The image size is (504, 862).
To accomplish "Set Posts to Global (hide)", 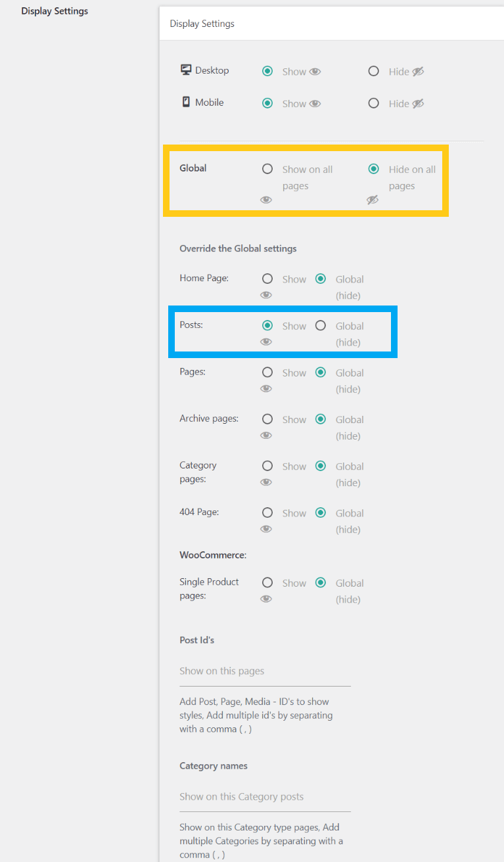I will pyautogui.click(x=321, y=325).
